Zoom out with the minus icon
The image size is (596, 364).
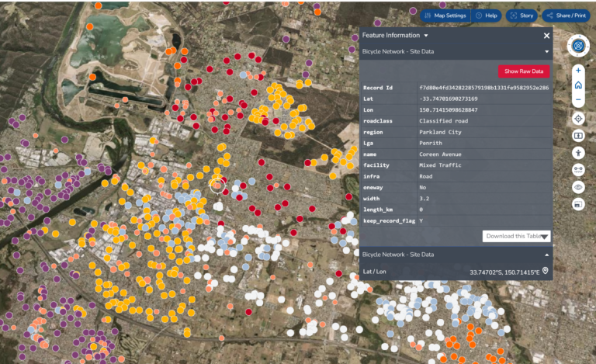point(578,99)
